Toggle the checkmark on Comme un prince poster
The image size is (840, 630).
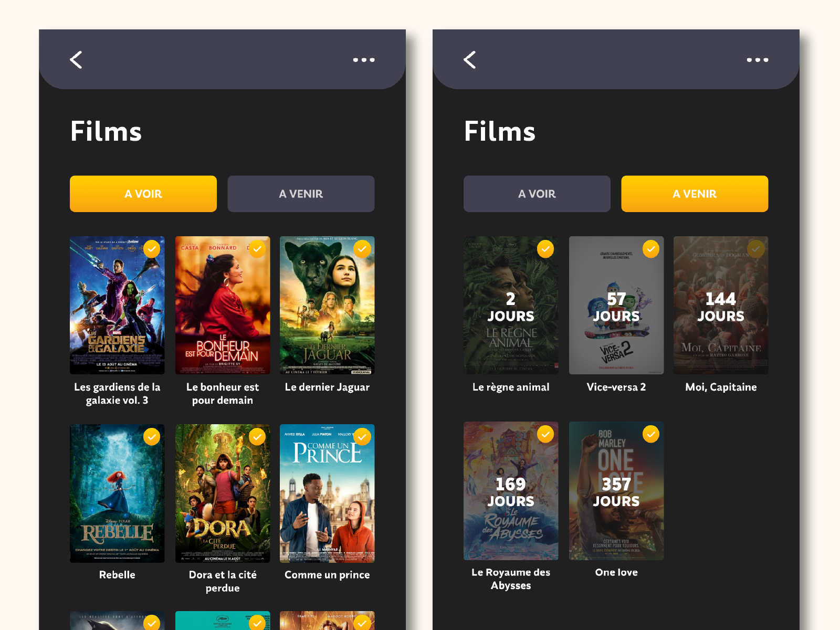(362, 437)
